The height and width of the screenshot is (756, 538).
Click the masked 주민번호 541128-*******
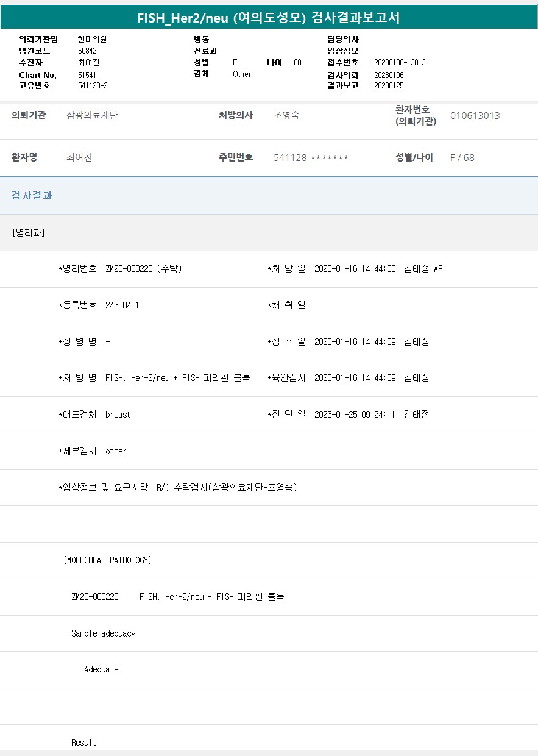point(311,157)
